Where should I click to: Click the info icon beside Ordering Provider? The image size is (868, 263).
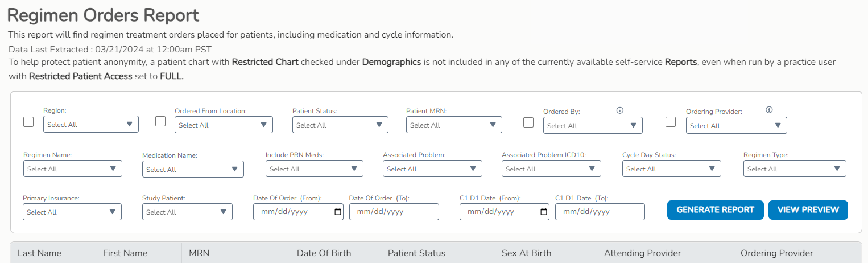click(769, 110)
